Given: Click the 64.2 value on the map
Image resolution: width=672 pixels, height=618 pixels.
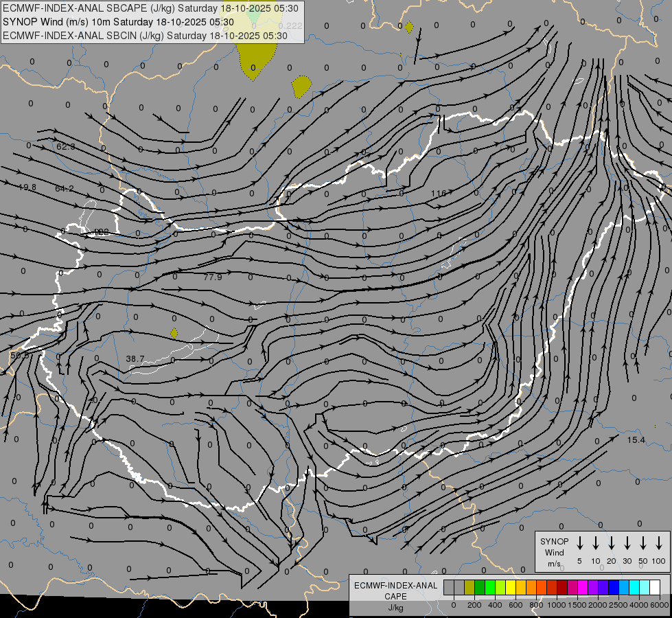Looking at the screenshot, I should 65,188.
